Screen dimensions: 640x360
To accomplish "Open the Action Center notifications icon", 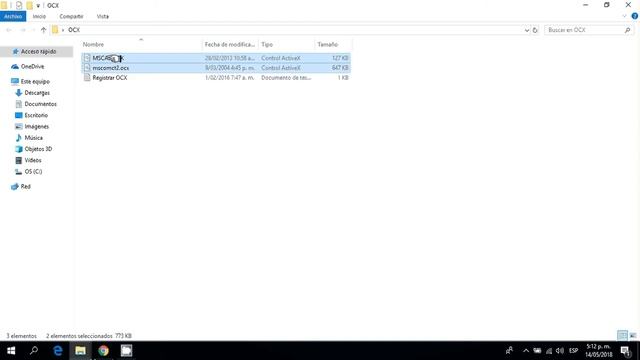I will click(x=625, y=351).
